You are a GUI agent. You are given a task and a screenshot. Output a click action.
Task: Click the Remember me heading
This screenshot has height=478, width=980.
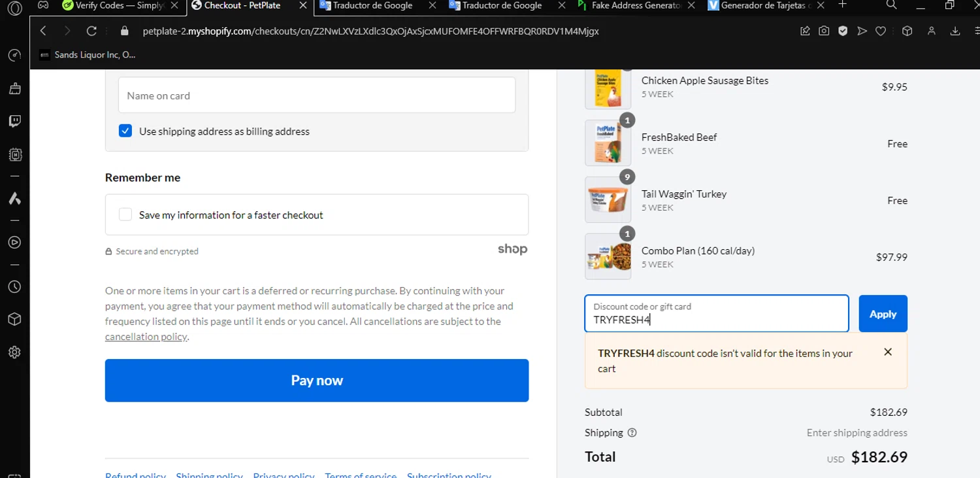click(142, 177)
